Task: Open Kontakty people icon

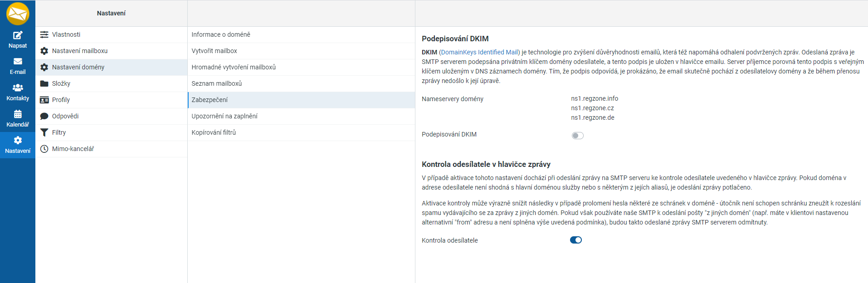Action: coord(18,88)
